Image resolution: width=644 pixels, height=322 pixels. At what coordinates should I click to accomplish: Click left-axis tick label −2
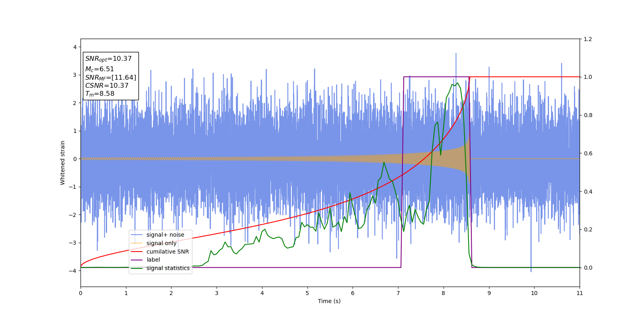73,215
